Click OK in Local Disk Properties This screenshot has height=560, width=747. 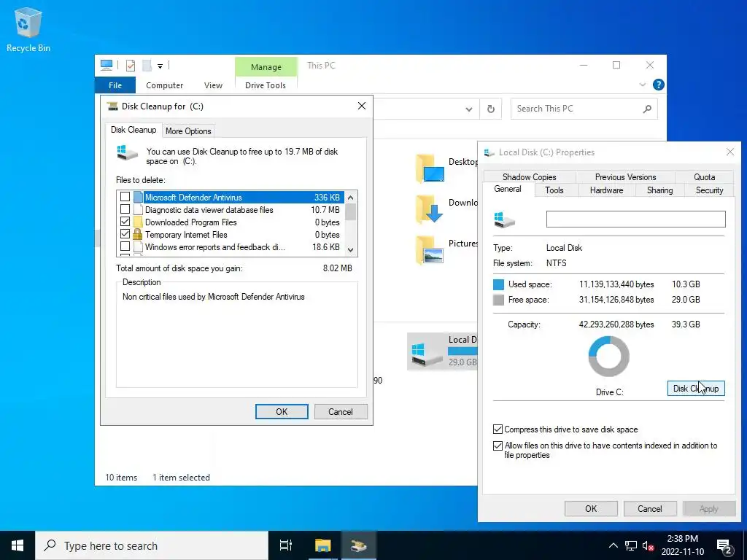(591, 508)
